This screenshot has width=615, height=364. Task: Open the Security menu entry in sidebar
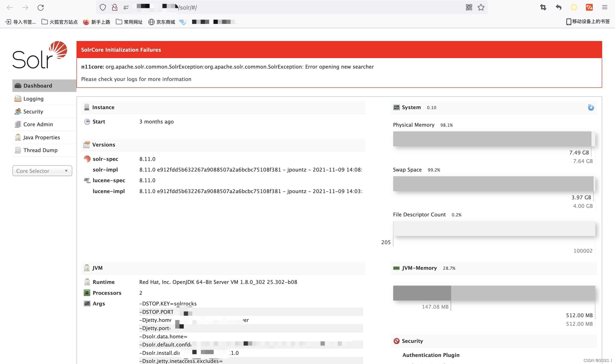(x=44, y=112)
